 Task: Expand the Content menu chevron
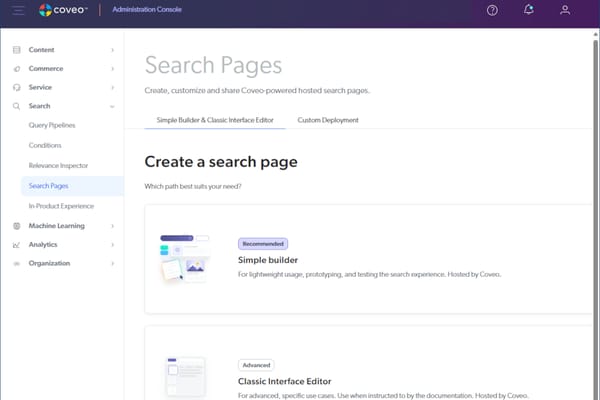point(112,50)
